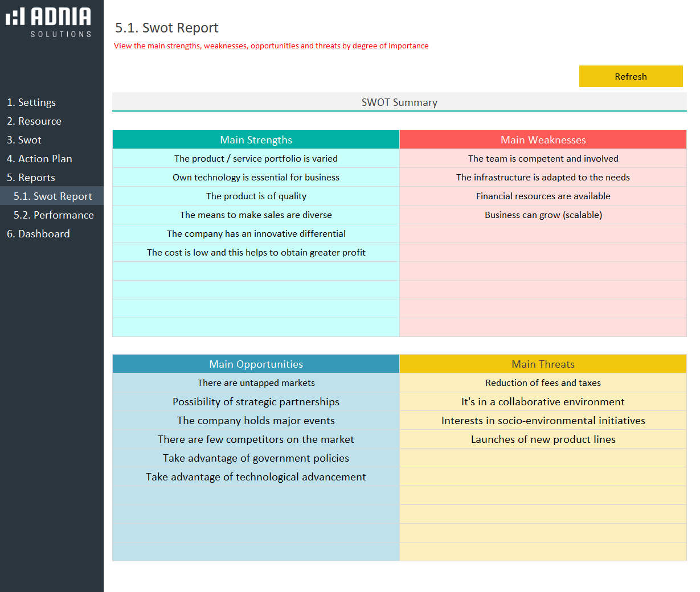700x592 pixels.
Task: Go to 6. Dashboard
Action: (38, 234)
